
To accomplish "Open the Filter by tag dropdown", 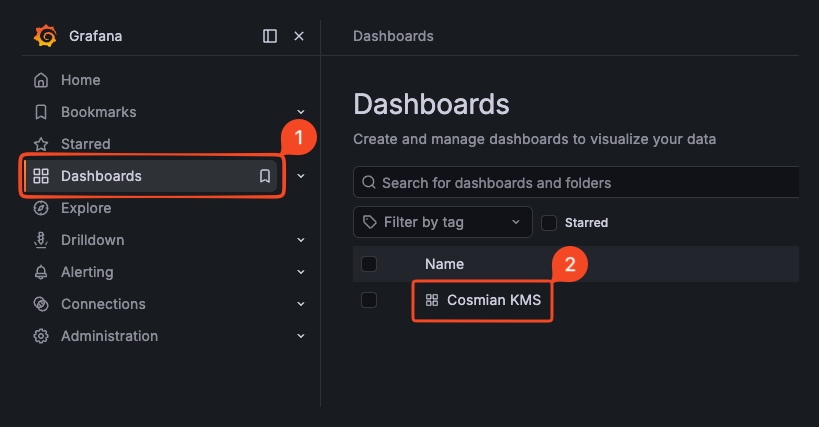I will coord(443,222).
